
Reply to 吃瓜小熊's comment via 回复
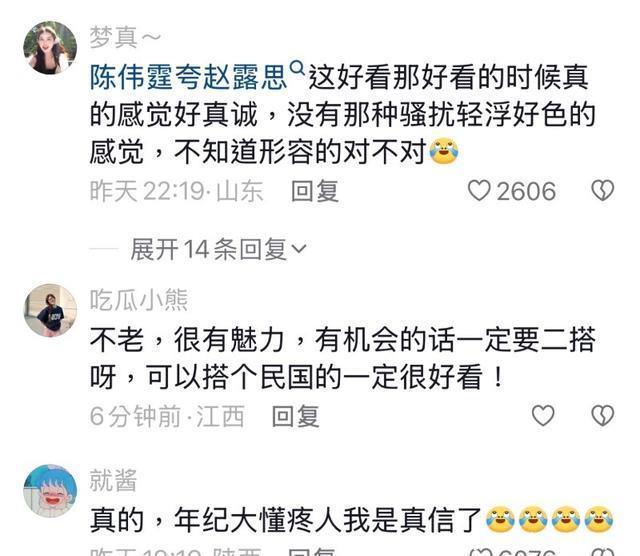coord(296,416)
